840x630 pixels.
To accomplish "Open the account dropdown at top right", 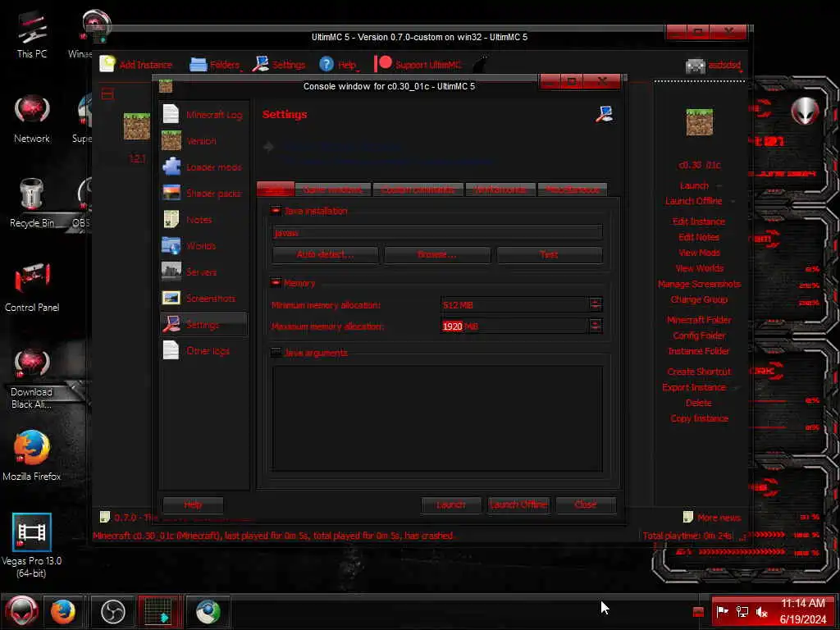I will tap(714, 65).
